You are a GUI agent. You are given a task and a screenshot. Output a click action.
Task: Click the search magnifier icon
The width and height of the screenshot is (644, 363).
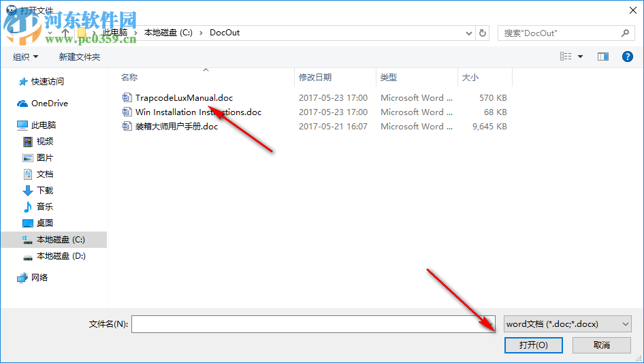click(625, 33)
